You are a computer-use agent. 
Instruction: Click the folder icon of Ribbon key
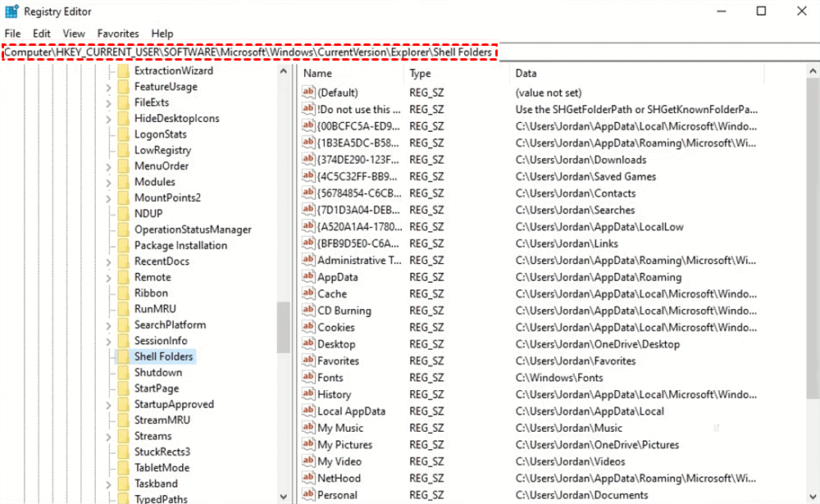tap(124, 293)
